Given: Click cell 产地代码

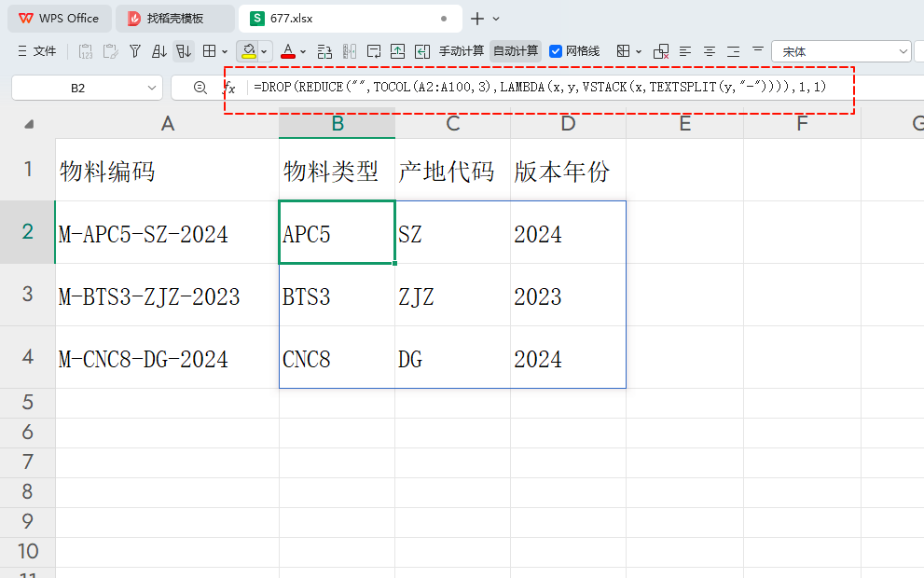Looking at the screenshot, I should click(x=452, y=170).
